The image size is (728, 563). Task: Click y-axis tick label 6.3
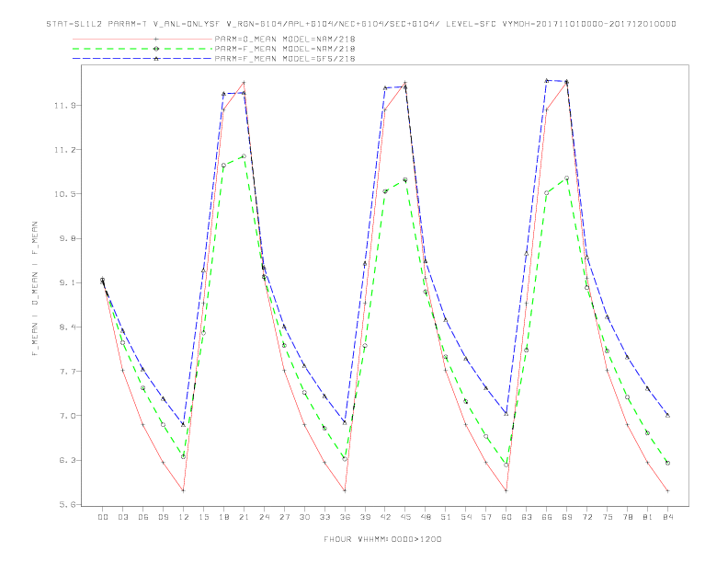point(67,460)
